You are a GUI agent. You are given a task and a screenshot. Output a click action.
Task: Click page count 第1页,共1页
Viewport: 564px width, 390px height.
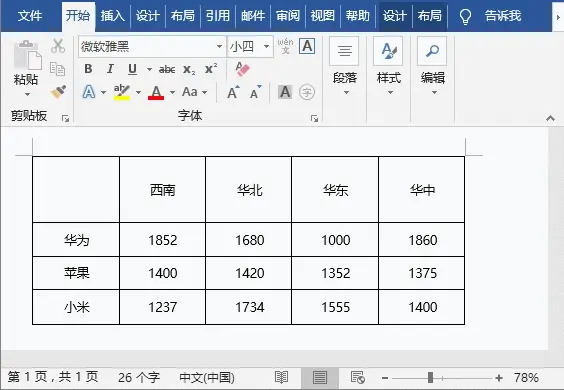click(x=53, y=377)
